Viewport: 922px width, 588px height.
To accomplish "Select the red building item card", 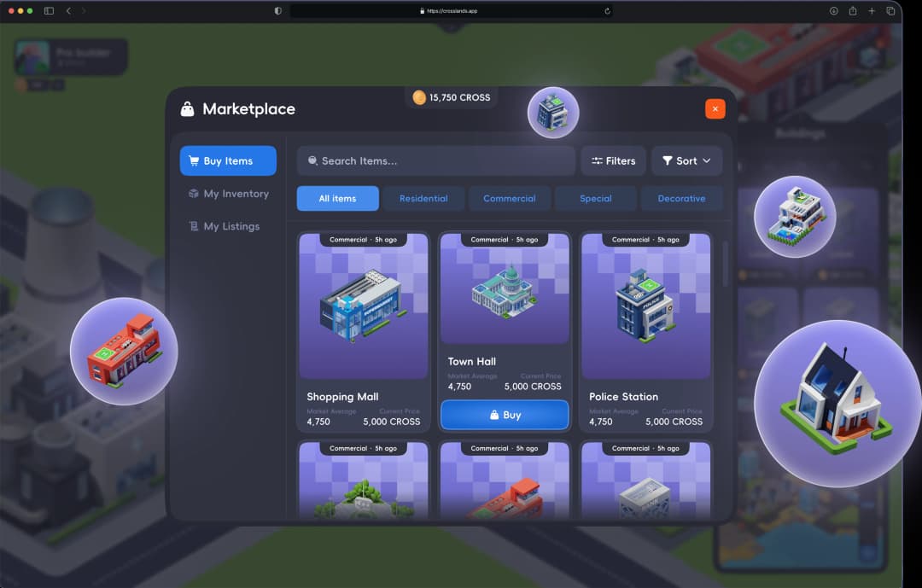I will tap(505, 480).
